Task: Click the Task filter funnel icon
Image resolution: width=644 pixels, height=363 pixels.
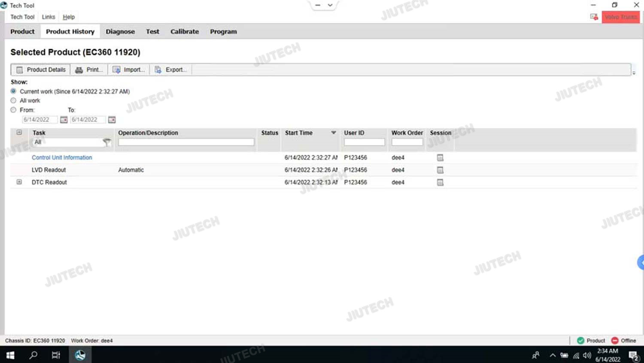Action: click(107, 142)
